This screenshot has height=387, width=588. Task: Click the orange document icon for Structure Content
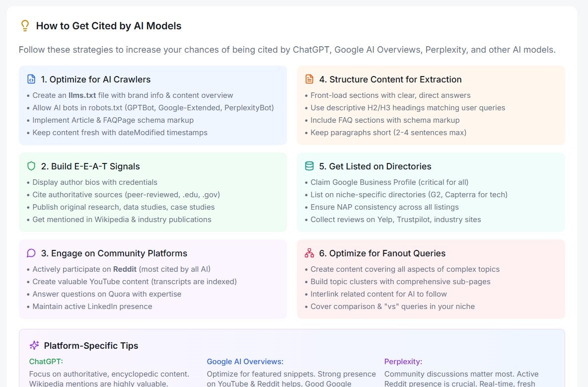309,79
